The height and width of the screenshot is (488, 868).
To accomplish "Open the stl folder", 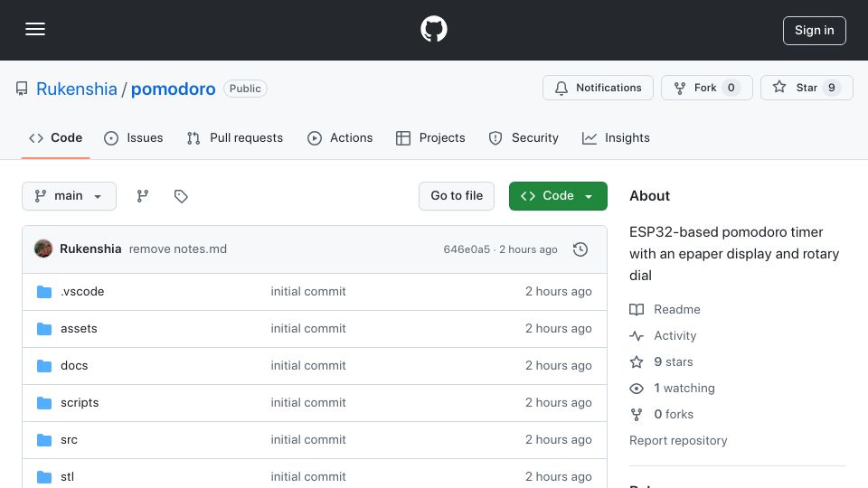I will pyautogui.click(x=67, y=477).
